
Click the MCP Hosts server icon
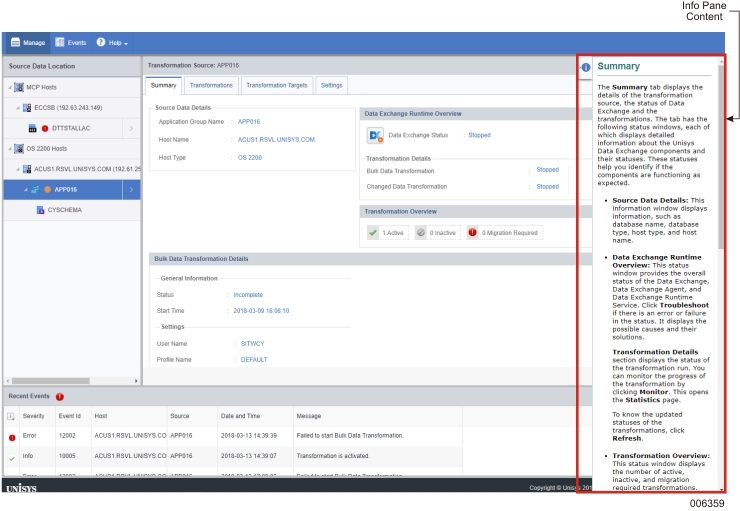19,87
